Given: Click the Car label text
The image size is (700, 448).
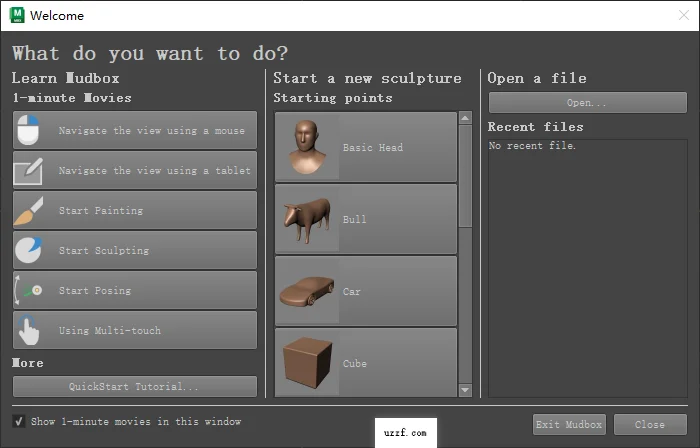Looking at the screenshot, I should (x=351, y=291).
